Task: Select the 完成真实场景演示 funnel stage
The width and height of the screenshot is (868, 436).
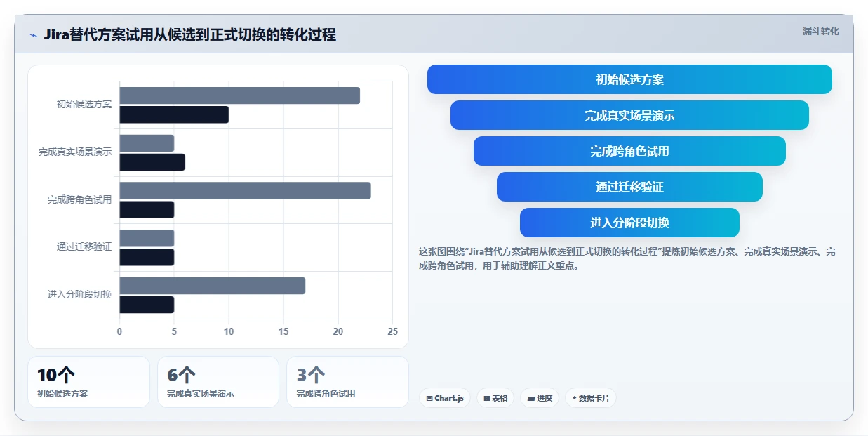Action: click(x=629, y=115)
